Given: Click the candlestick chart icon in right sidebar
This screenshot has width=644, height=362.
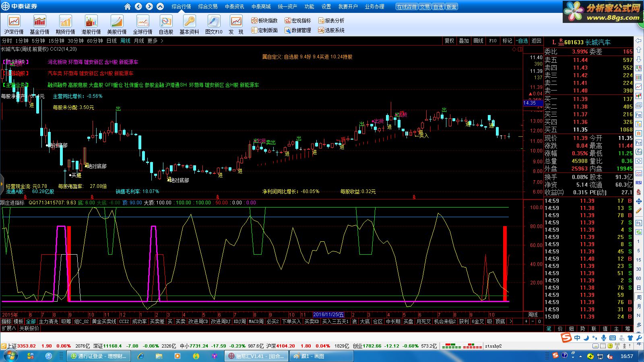Looking at the screenshot, I should 639,96.
